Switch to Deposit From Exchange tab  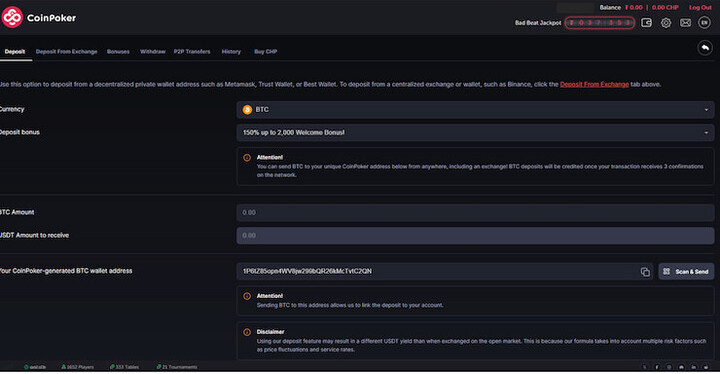[x=67, y=51]
